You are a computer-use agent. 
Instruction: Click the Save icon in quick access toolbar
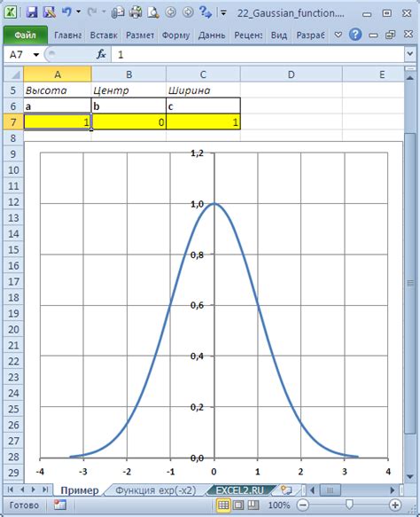click(32, 12)
